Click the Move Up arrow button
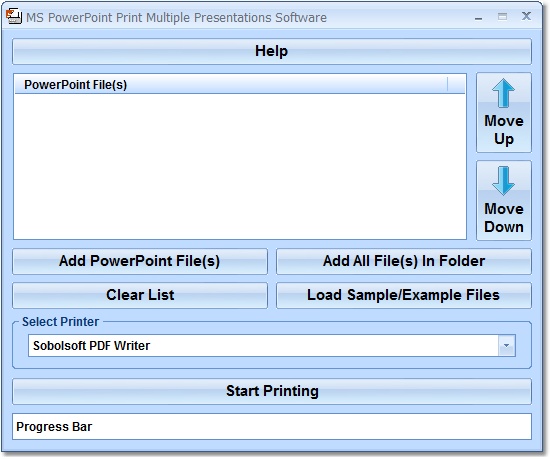 504,113
